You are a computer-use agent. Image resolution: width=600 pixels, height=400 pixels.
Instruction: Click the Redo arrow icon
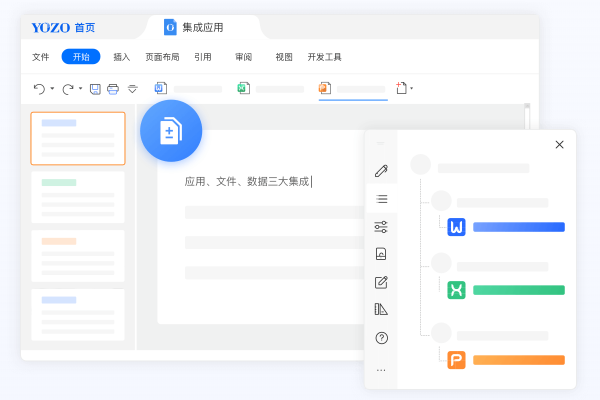pyautogui.click(x=67, y=89)
